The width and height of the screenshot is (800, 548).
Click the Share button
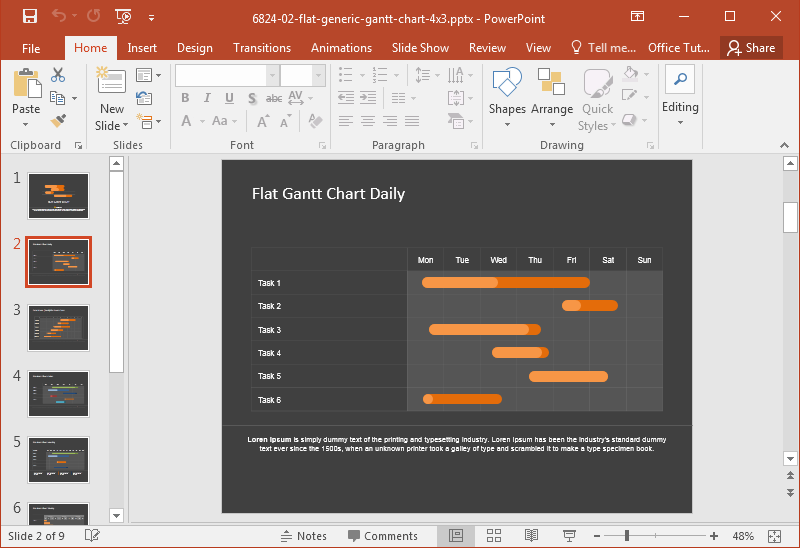(x=751, y=48)
